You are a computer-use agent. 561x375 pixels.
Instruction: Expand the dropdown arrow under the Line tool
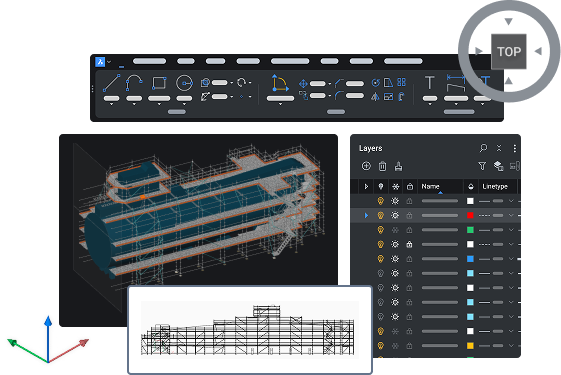111,104
